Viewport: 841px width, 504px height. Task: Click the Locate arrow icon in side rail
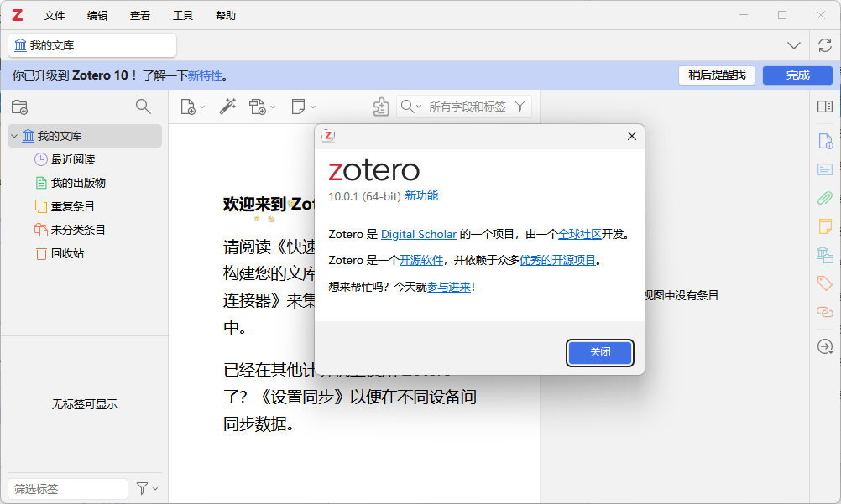[825, 346]
